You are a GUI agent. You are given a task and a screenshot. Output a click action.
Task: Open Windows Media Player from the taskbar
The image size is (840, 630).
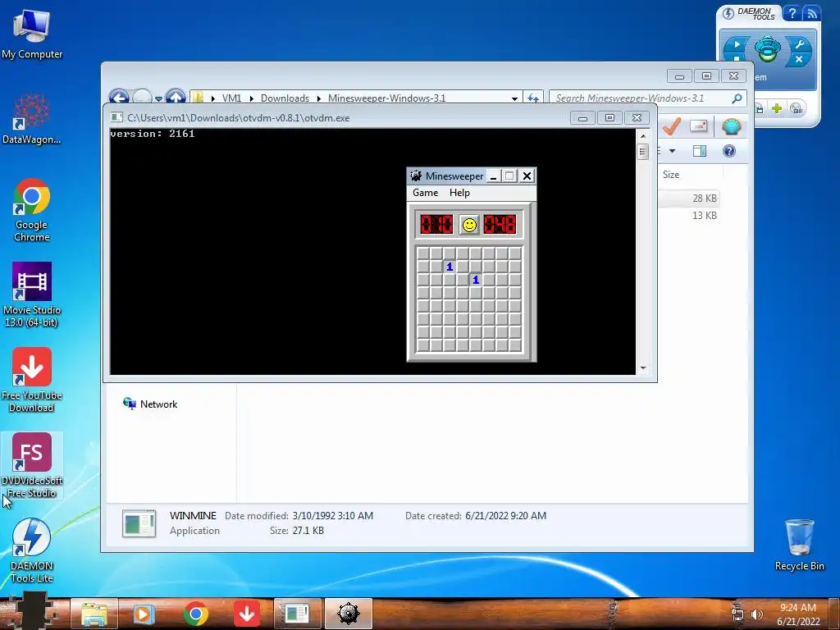143,614
